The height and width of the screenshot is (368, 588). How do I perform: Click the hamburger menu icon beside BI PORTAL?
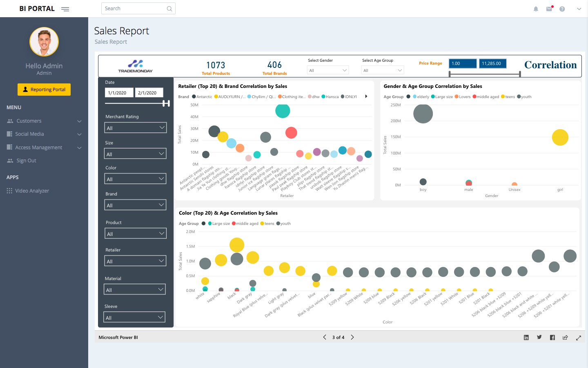pyautogui.click(x=65, y=9)
